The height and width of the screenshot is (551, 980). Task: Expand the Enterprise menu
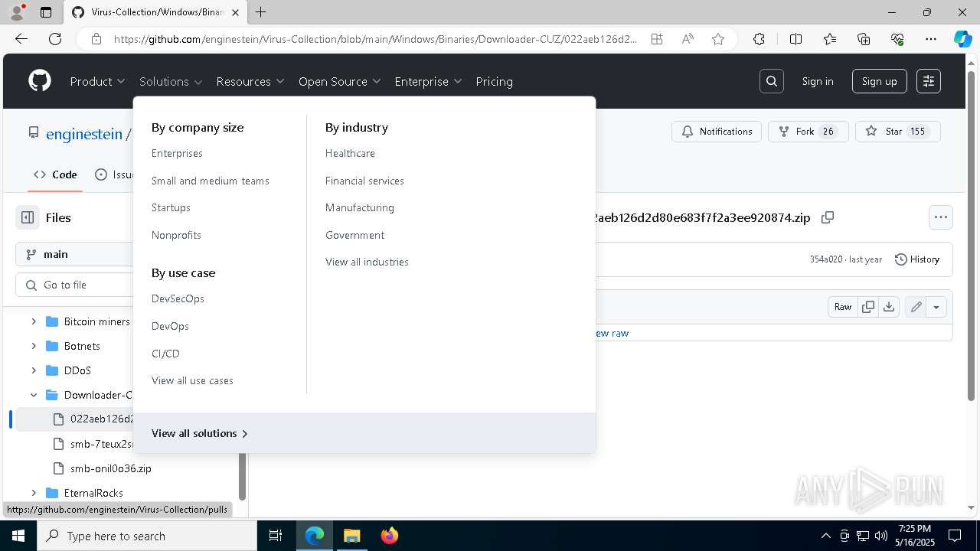(429, 81)
